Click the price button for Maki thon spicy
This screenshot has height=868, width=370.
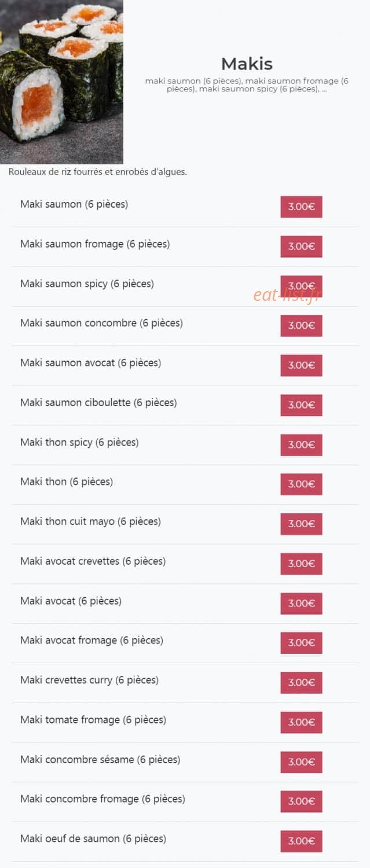(x=301, y=445)
